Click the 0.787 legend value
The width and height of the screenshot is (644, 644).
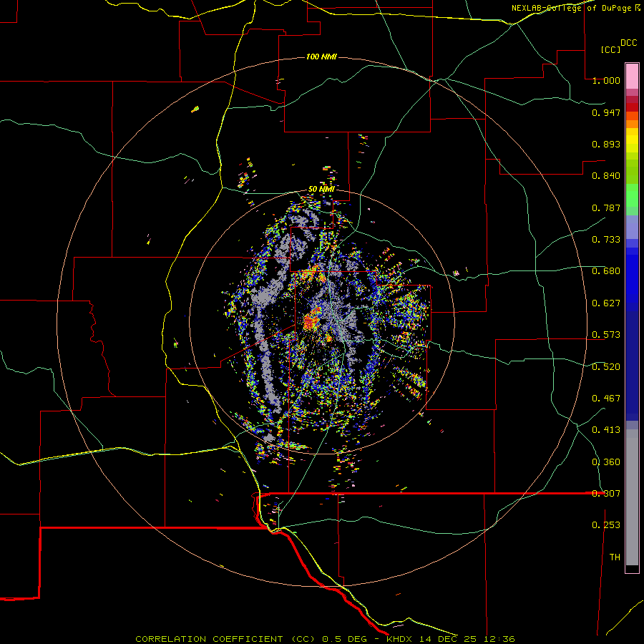point(606,208)
